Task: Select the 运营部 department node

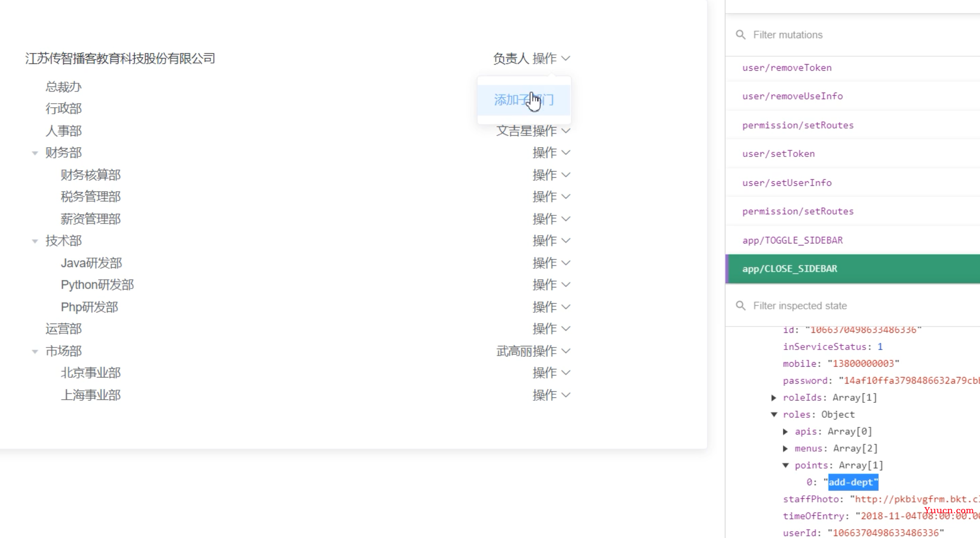Action: pyautogui.click(x=64, y=329)
